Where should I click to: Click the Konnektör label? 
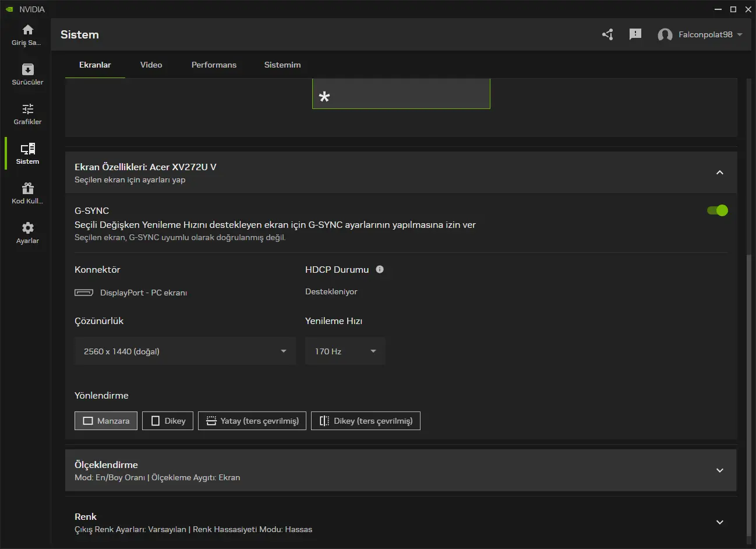click(x=97, y=269)
